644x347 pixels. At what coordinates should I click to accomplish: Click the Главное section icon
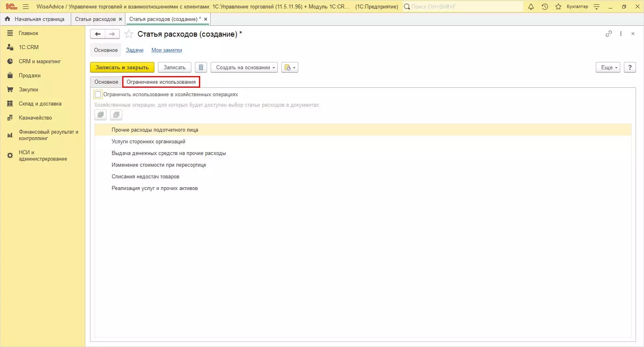pyautogui.click(x=10, y=33)
